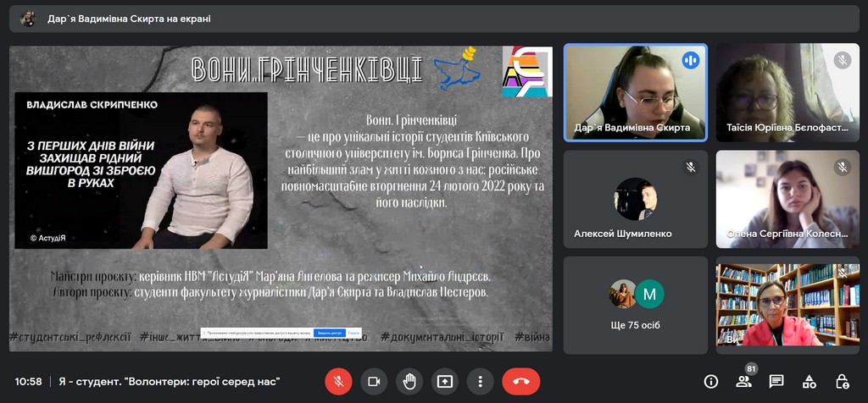Toggle the camera button
This screenshot has height=403, width=868.
(374, 381)
